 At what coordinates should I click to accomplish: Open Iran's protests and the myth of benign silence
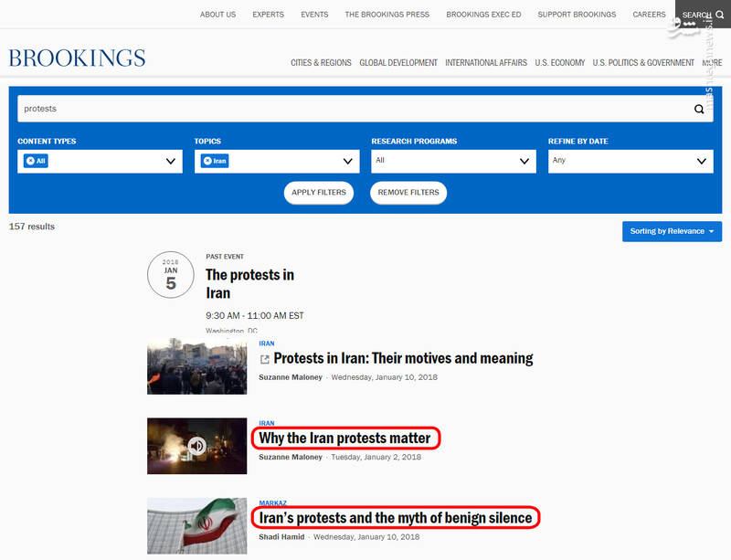[396, 518]
